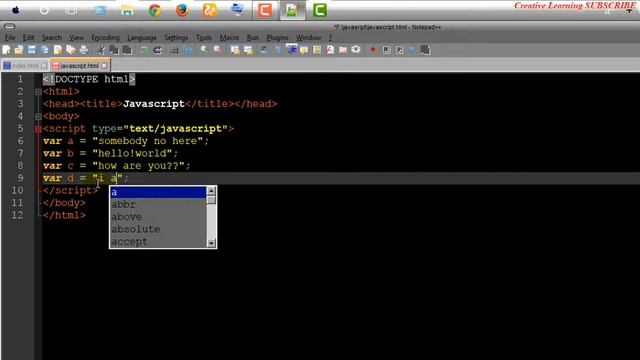
Task: Open the File menu
Action: (x=10, y=38)
